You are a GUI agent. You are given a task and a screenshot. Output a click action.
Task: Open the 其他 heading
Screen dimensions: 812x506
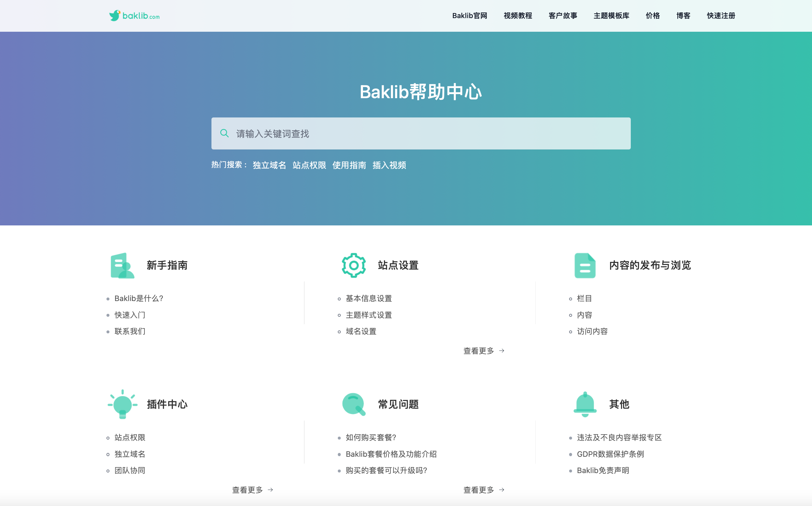[619, 404]
